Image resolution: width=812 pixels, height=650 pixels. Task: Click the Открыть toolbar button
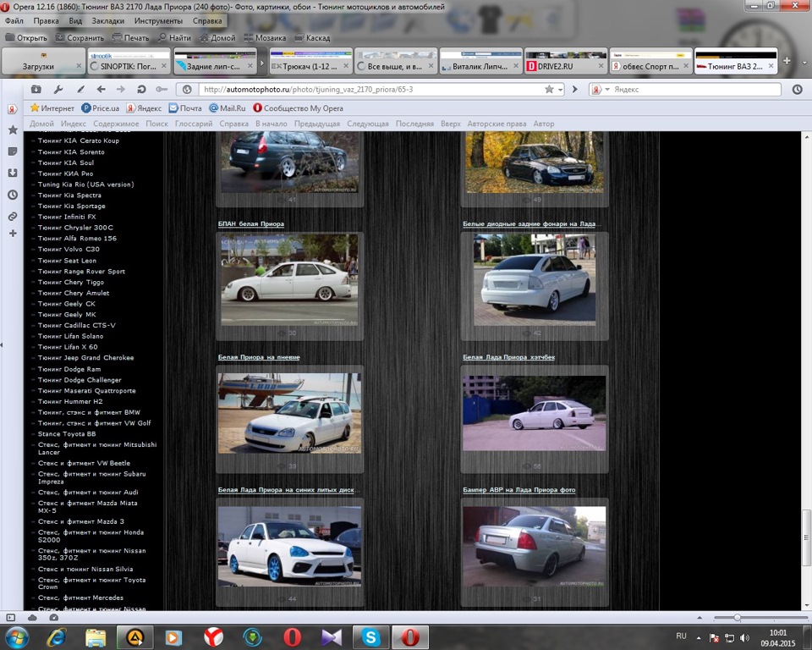pos(26,38)
